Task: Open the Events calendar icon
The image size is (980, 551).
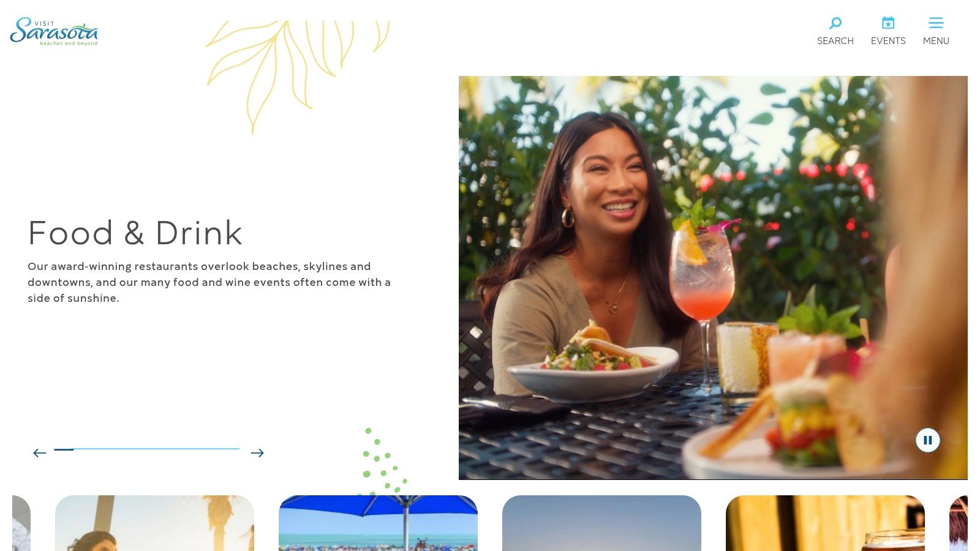Action: [888, 23]
